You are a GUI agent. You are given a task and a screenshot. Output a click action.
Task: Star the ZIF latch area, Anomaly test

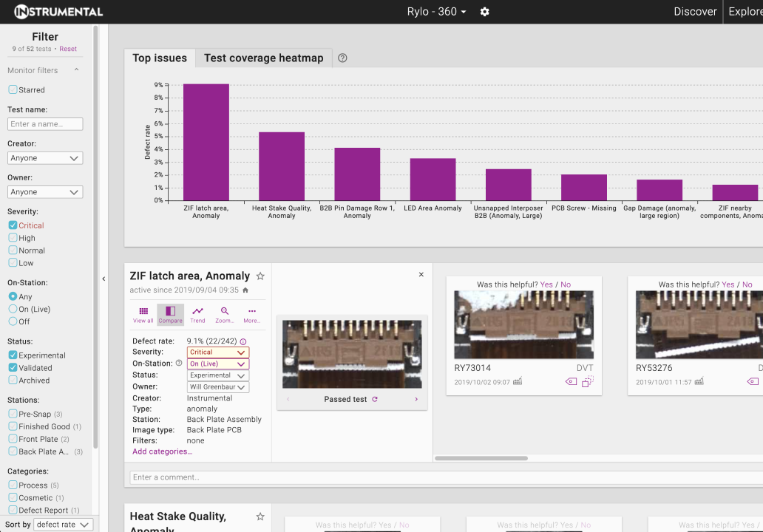[x=260, y=276]
